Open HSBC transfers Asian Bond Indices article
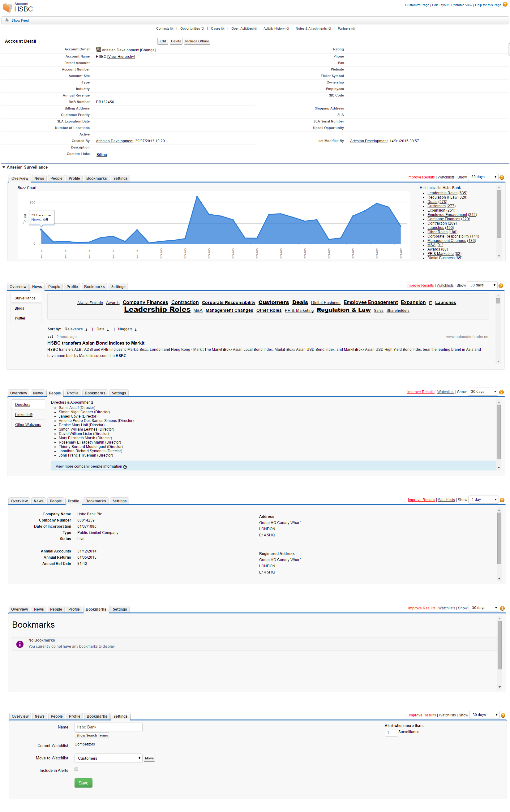The width and height of the screenshot is (510, 812). point(96,343)
